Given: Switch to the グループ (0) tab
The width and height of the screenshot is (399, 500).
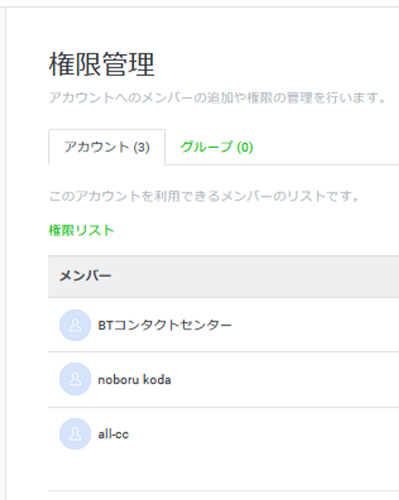Looking at the screenshot, I should click(217, 147).
